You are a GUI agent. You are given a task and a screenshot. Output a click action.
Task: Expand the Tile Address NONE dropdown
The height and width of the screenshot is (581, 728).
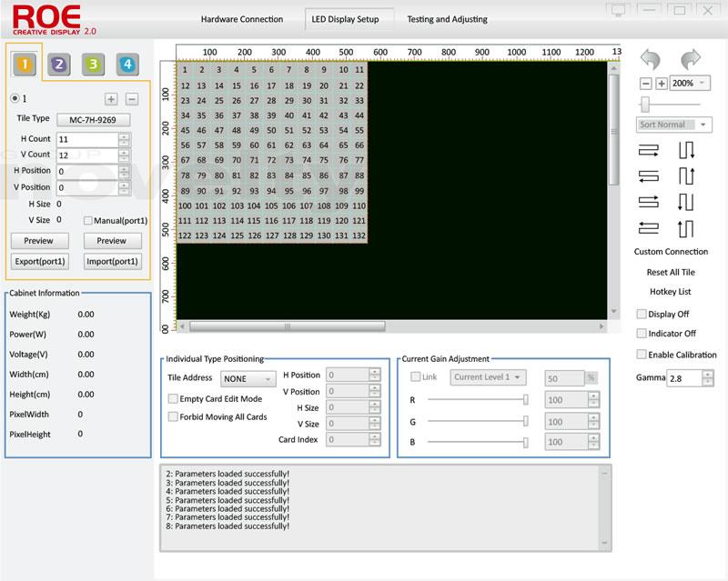tap(248, 378)
